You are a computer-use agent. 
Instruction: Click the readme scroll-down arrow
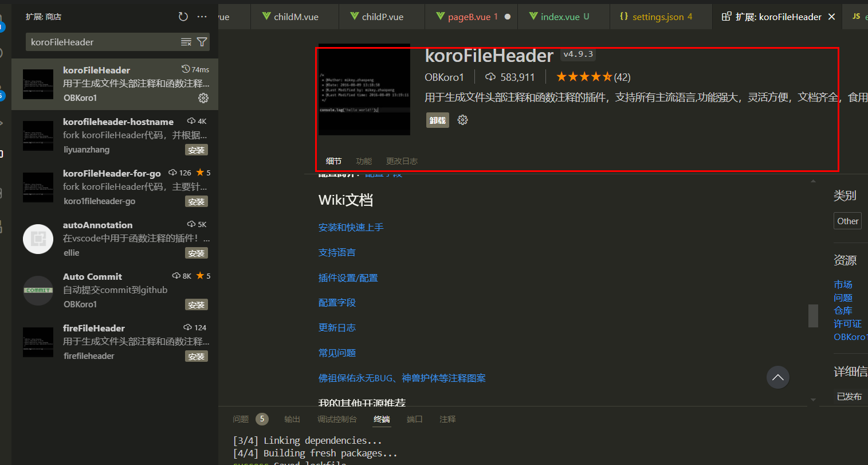click(813, 400)
